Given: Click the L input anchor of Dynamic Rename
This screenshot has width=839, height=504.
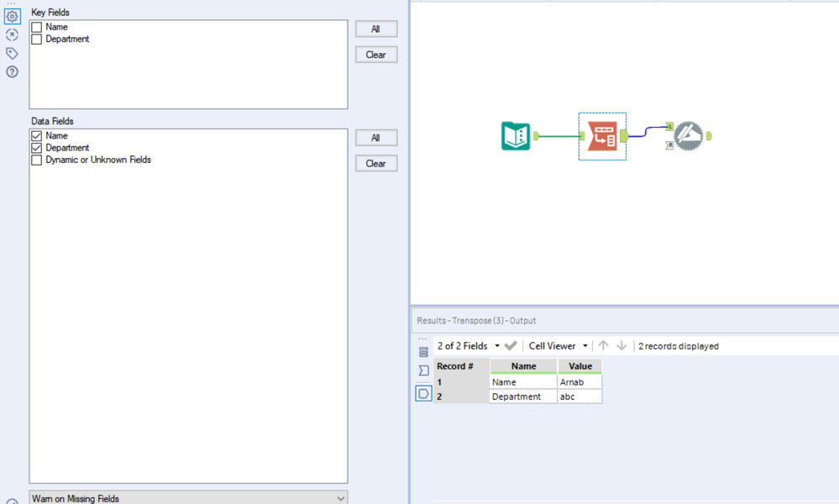Looking at the screenshot, I should (x=670, y=127).
